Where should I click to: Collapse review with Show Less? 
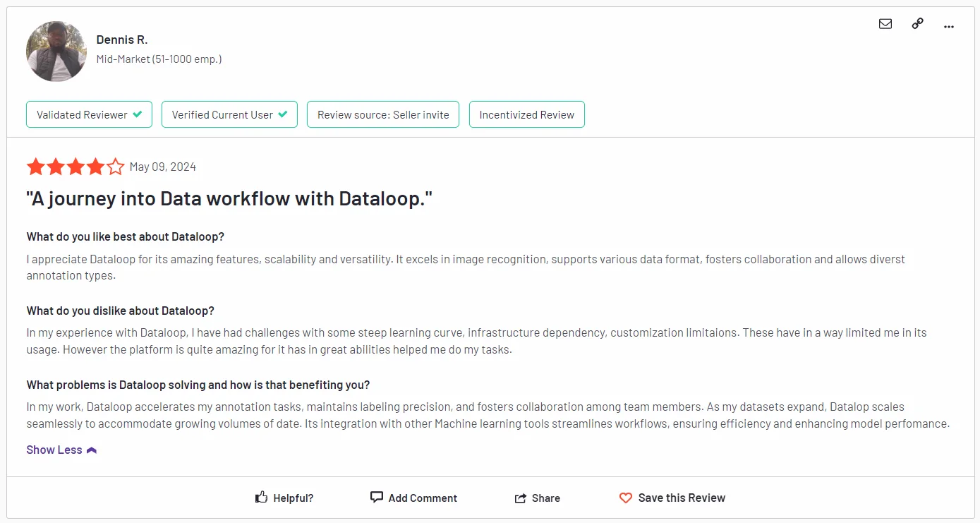point(61,450)
